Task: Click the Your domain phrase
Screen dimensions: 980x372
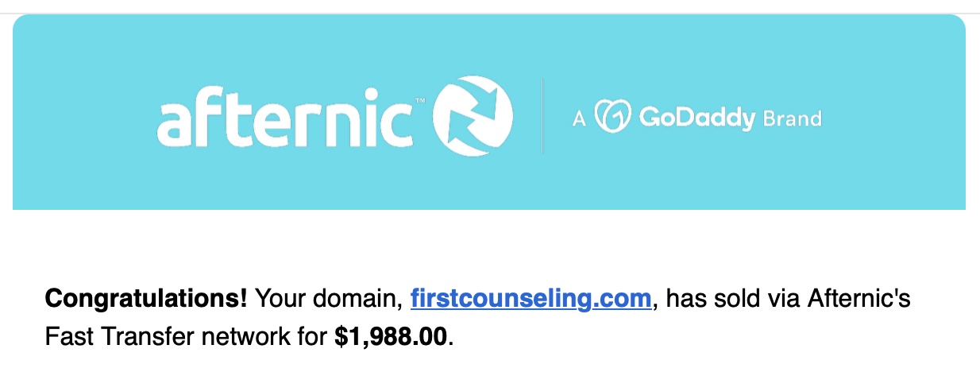Action: point(329,300)
